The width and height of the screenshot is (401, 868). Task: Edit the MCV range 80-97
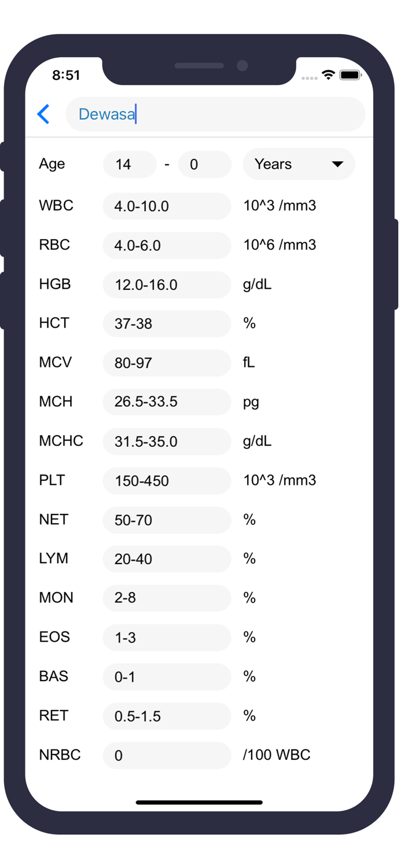pyautogui.click(x=167, y=363)
